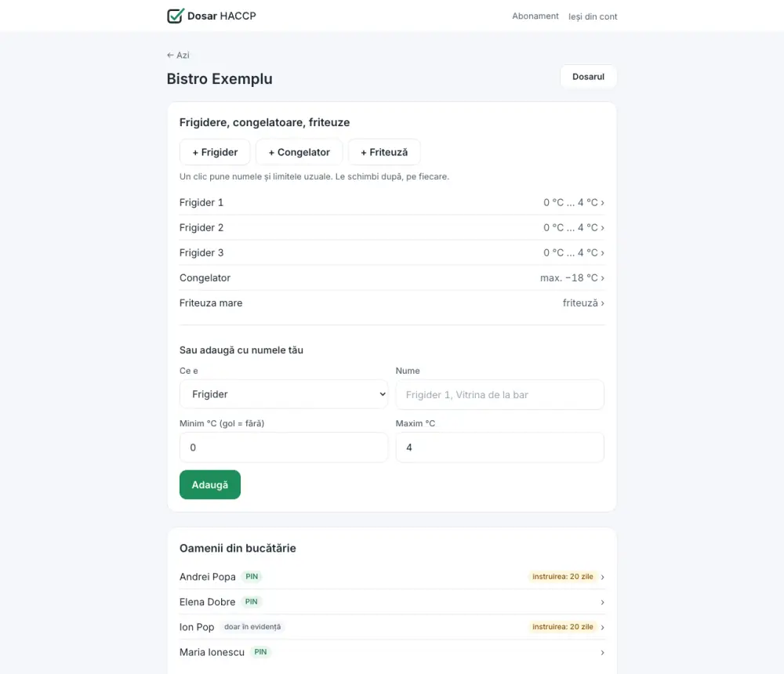784x674 pixels.
Task: Select the name 'Ion Pop'
Action: [x=197, y=627]
